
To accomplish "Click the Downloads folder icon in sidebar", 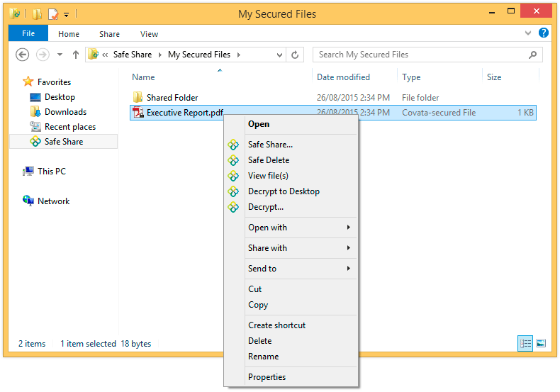I will click(x=35, y=112).
